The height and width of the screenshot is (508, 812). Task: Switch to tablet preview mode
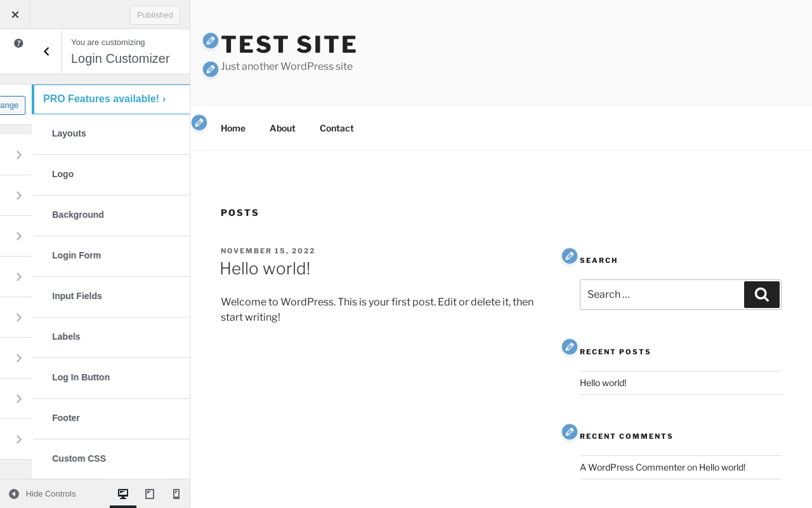150,494
